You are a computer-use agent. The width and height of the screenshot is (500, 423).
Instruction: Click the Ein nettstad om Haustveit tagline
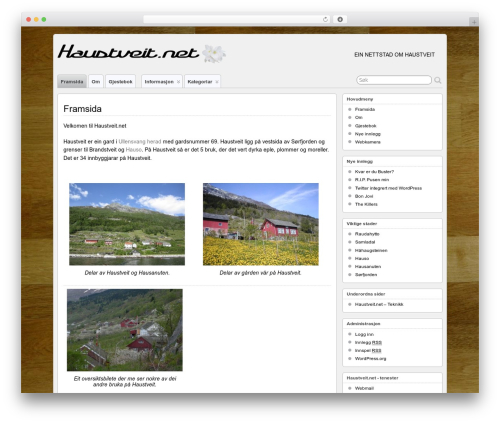(x=394, y=54)
